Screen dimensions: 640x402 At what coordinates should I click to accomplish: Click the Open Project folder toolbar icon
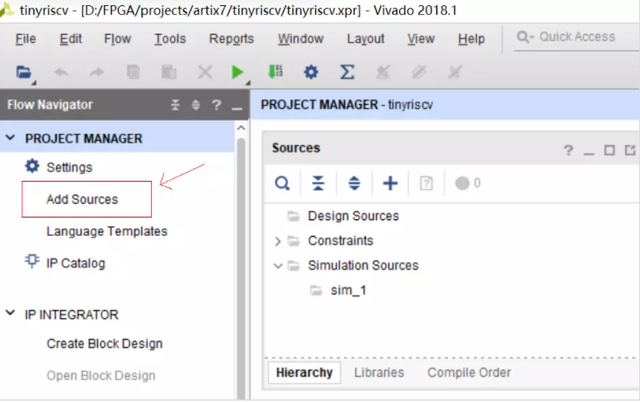(24, 72)
